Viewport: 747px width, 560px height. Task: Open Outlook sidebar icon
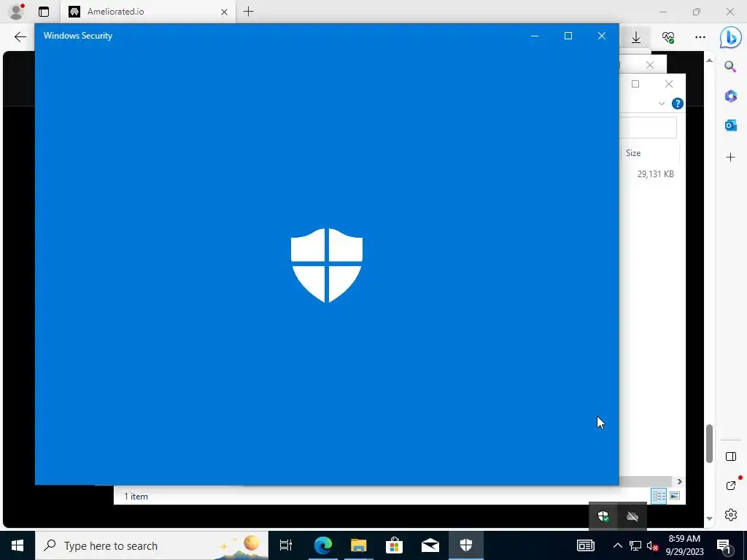tap(730, 125)
